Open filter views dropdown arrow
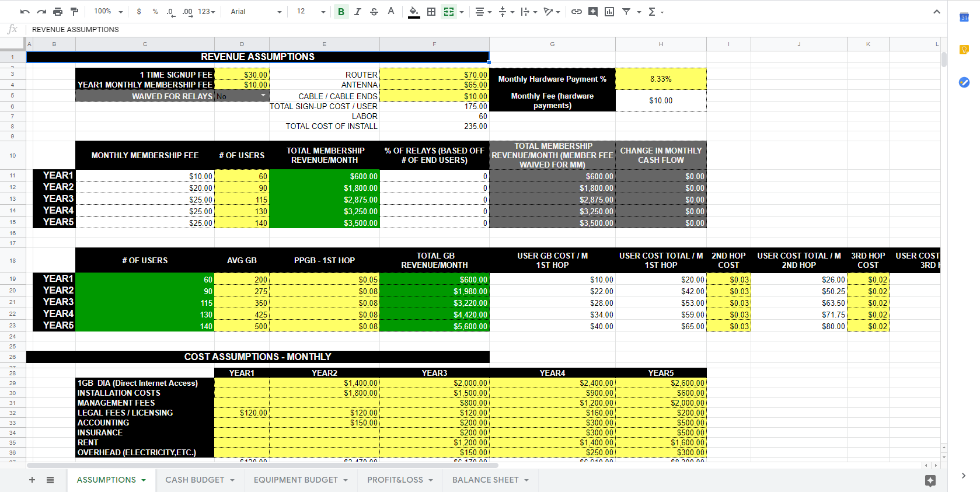The image size is (980, 492). (639, 12)
